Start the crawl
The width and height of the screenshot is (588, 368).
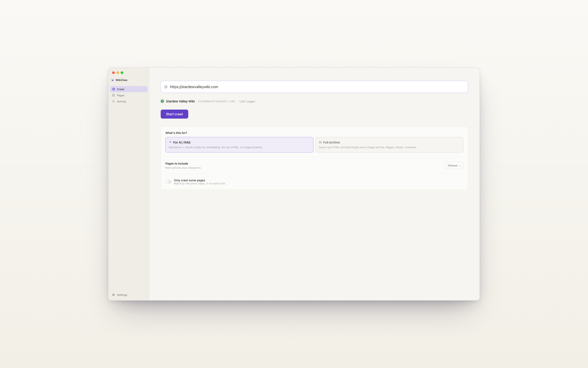(174, 114)
